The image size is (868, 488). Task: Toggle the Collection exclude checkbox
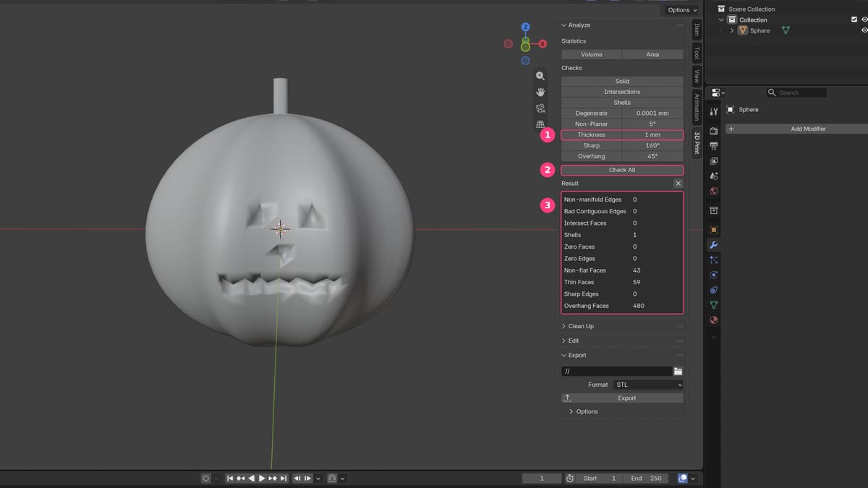854,20
